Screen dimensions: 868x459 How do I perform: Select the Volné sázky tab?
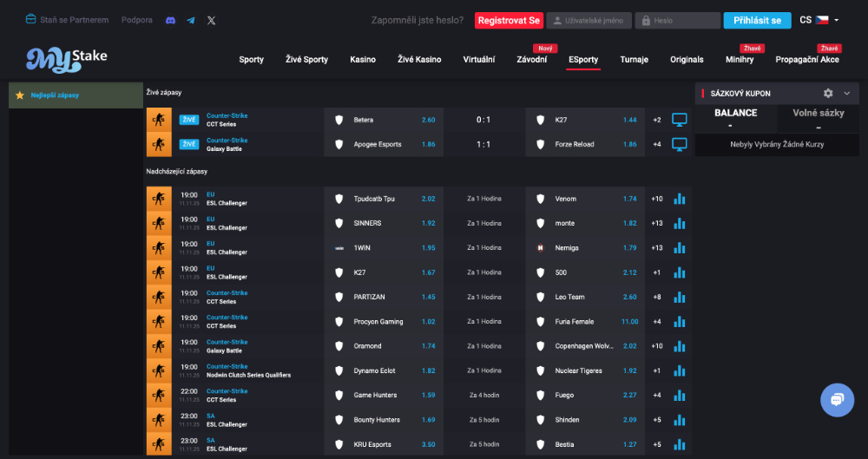point(819,113)
